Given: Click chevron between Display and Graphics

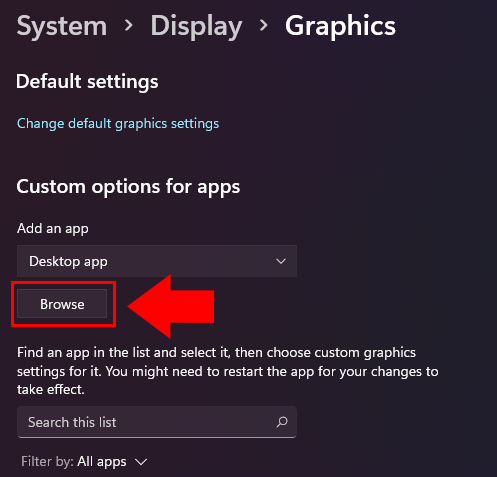Looking at the screenshot, I should point(264,26).
